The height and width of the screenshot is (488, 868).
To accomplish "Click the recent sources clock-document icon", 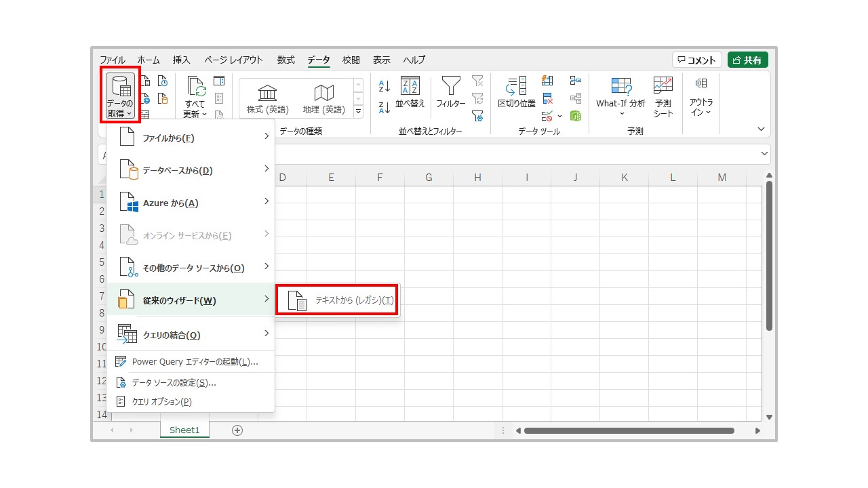I will [x=163, y=81].
